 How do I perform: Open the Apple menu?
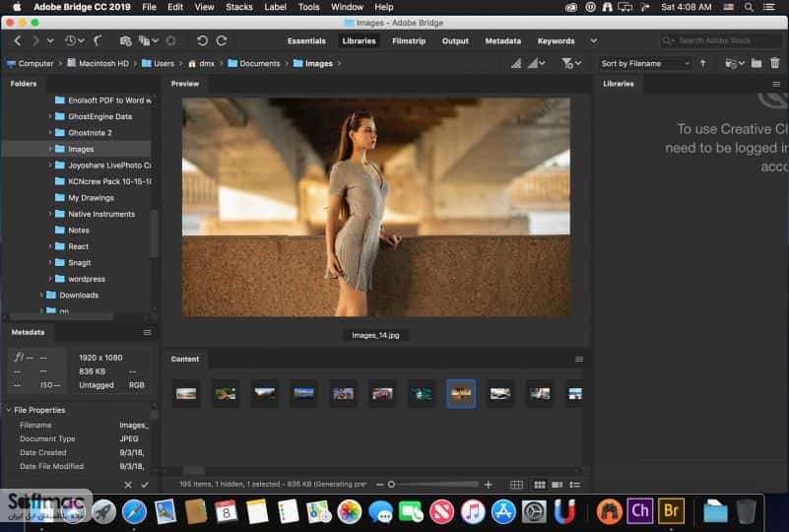pyautogui.click(x=17, y=7)
